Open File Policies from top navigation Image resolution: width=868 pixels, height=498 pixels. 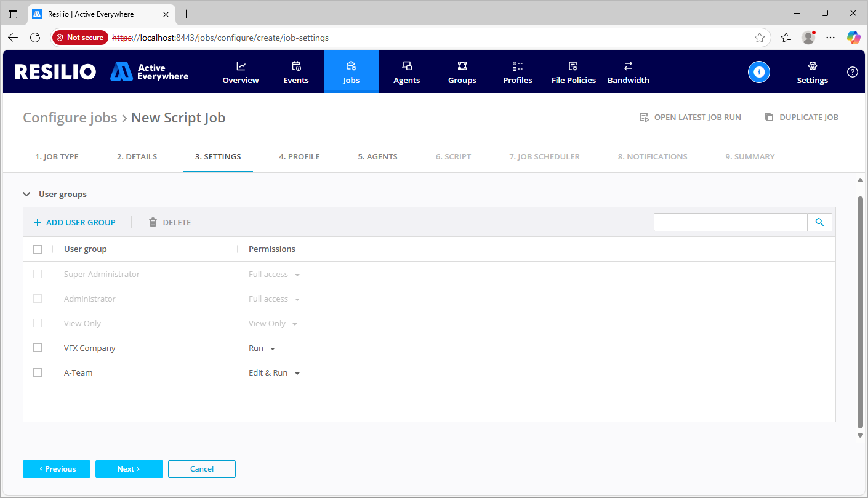coord(573,72)
